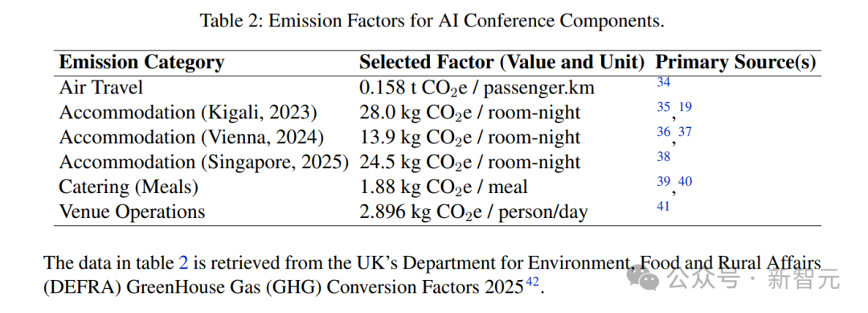Open citation 37 in Vienna row

pos(686,133)
